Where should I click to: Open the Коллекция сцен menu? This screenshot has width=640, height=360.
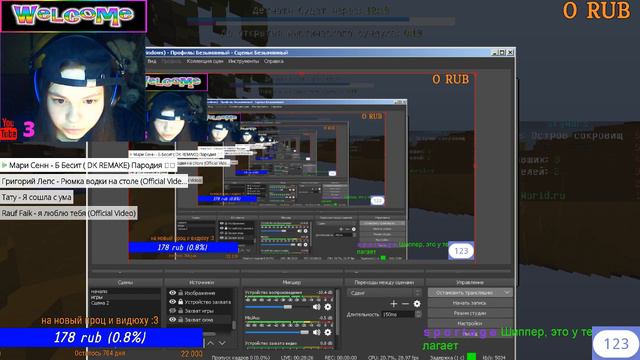pyautogui.click(x=204, y=61)
